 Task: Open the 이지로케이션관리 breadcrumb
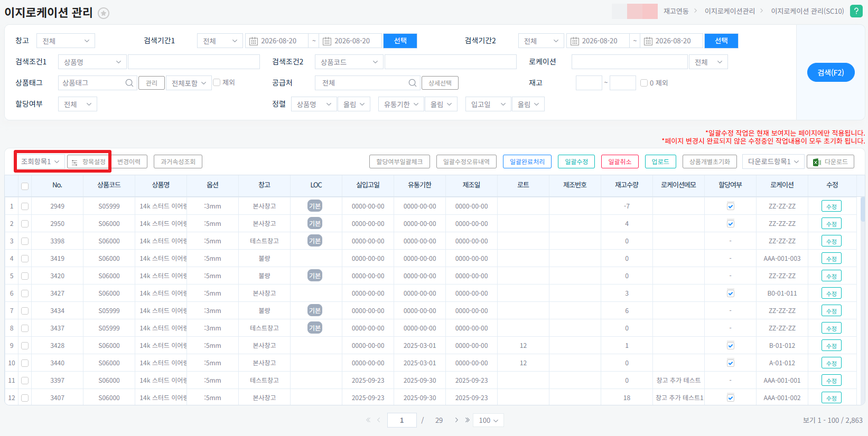(730, 11)
